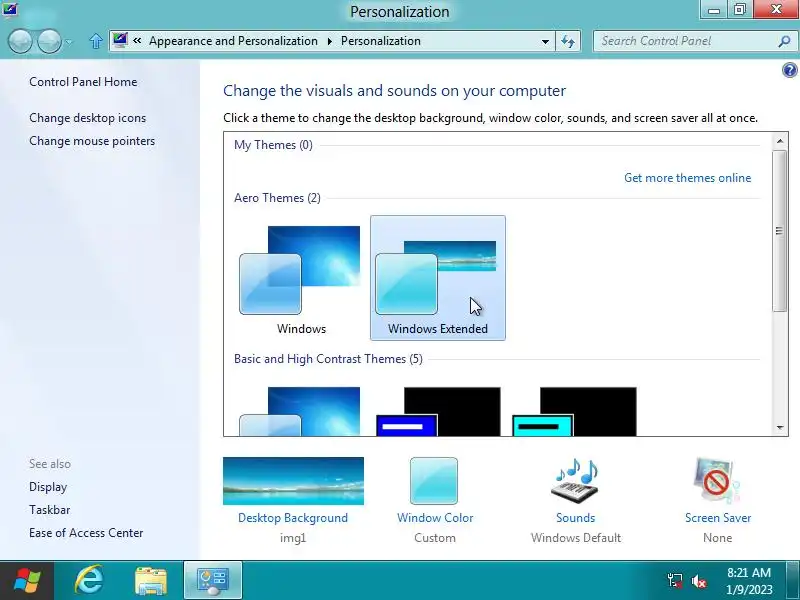Screen dimensions: 800x600
Task: Click My Themes (0) group header
Action: coord(273,145)
